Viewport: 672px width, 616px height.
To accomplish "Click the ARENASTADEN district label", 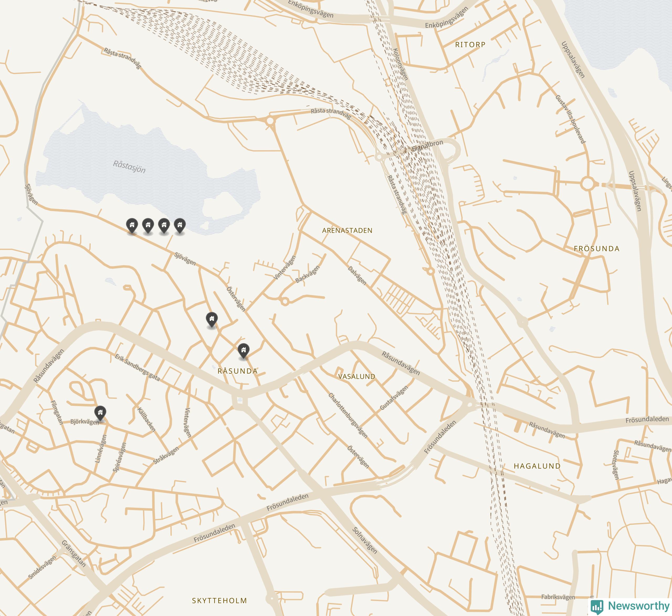I will 347,230.
